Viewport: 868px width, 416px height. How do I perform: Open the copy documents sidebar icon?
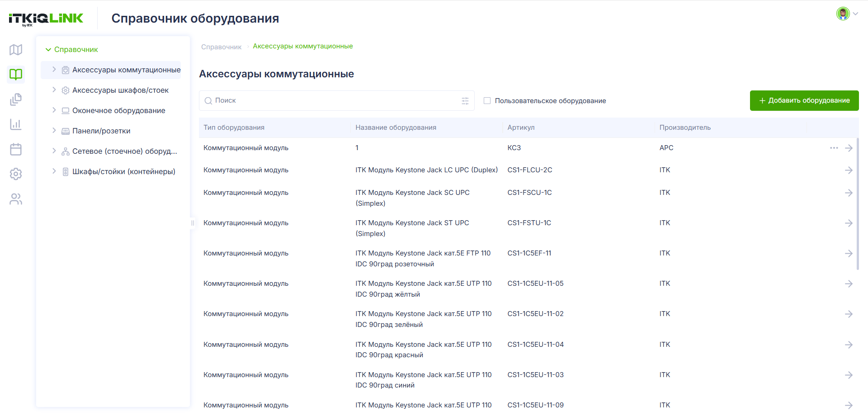pos(16,99)
